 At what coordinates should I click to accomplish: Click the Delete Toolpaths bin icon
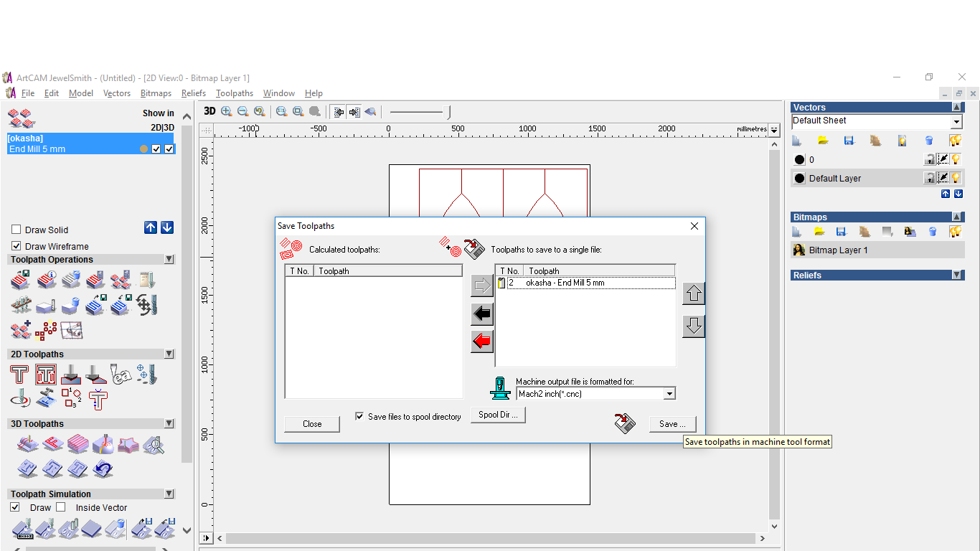tap(71, 280)
